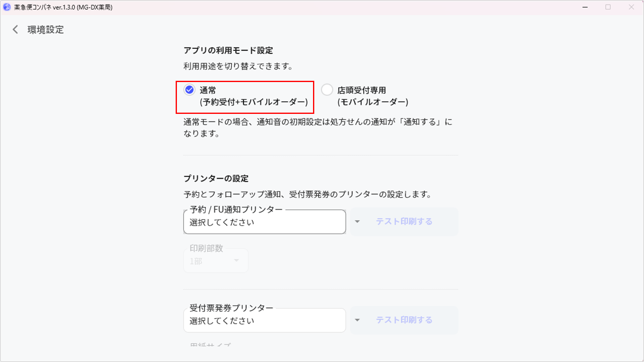Minimize the 薬急便コンパネ window
Screen dimensions: 644x362
coord(585,7)
